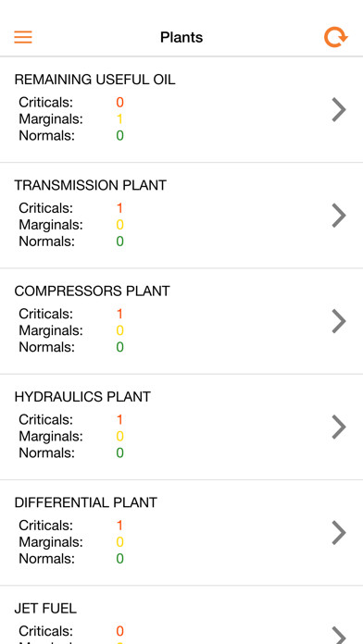Select the REMAINING USEFUL OIL title

95,80
